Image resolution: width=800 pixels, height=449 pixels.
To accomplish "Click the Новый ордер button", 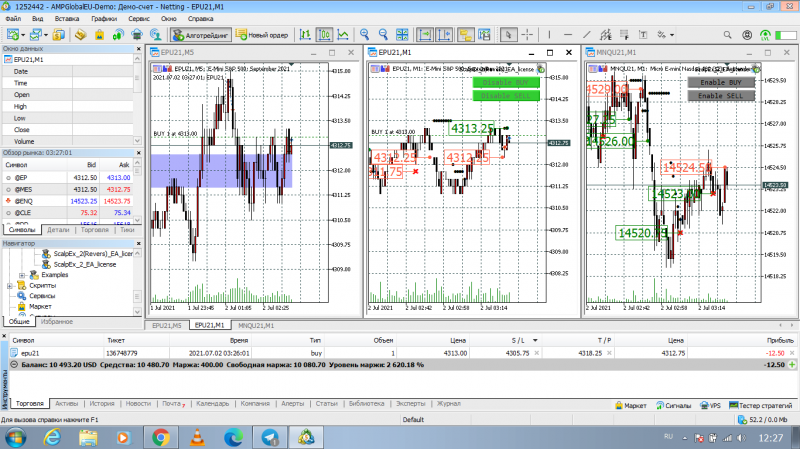I will 262,35.
